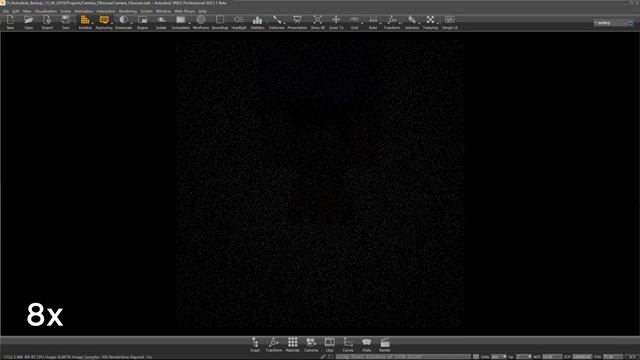
Task: Click the terminal input field in status bar
Action: 403,357
